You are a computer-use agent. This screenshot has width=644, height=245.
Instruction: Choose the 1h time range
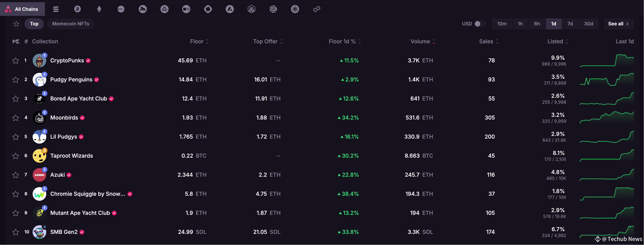(520, 24)
